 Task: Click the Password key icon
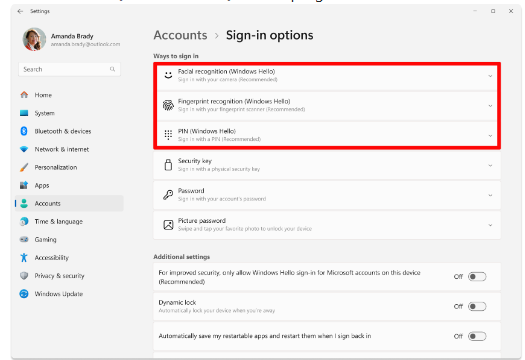click(168, 195)
